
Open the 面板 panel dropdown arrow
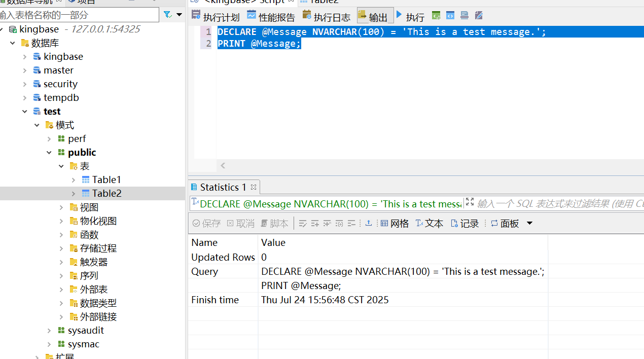[x=530, y=224]
